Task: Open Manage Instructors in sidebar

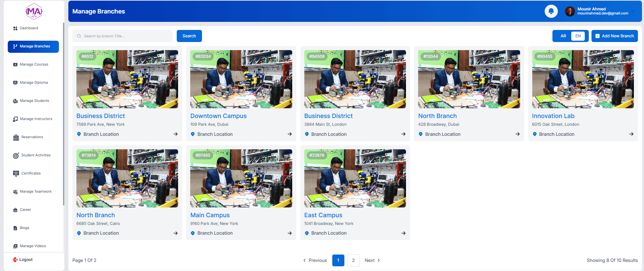Action: pos(36,119)
